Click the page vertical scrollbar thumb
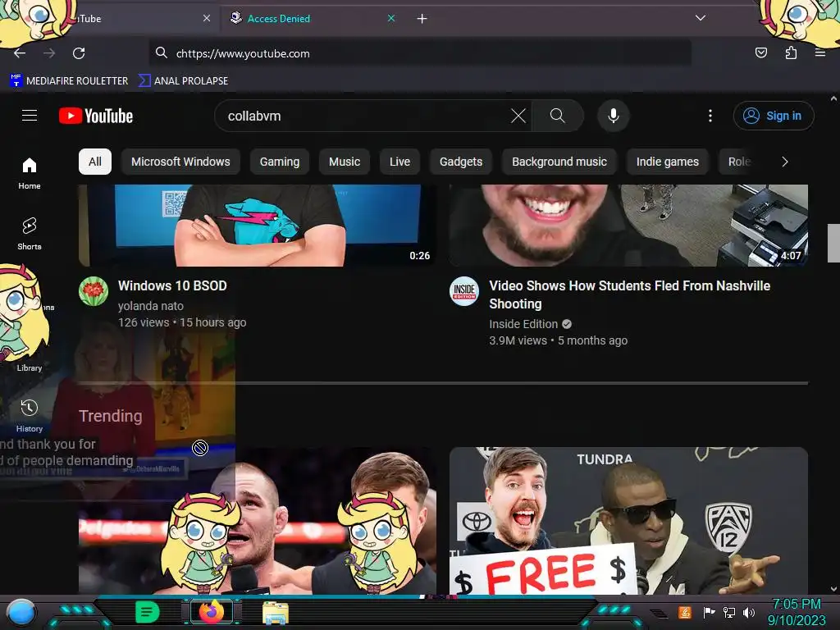 coord(833,243)
